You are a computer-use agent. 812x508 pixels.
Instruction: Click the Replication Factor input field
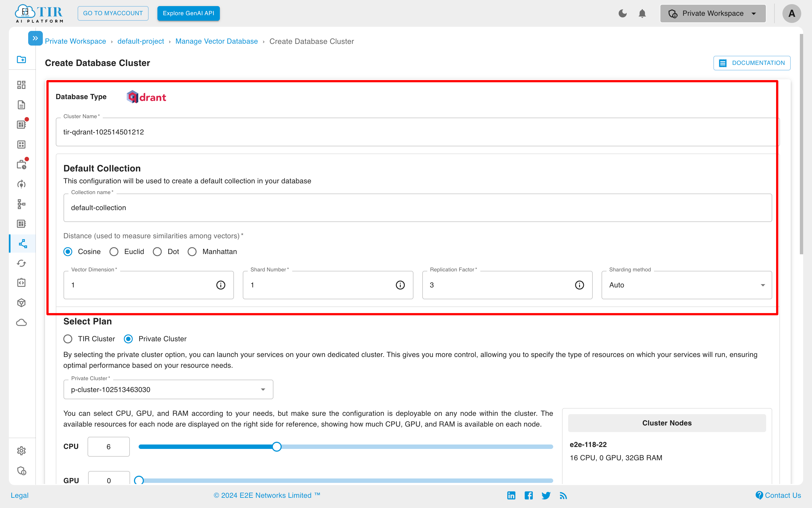pos(507,285)
